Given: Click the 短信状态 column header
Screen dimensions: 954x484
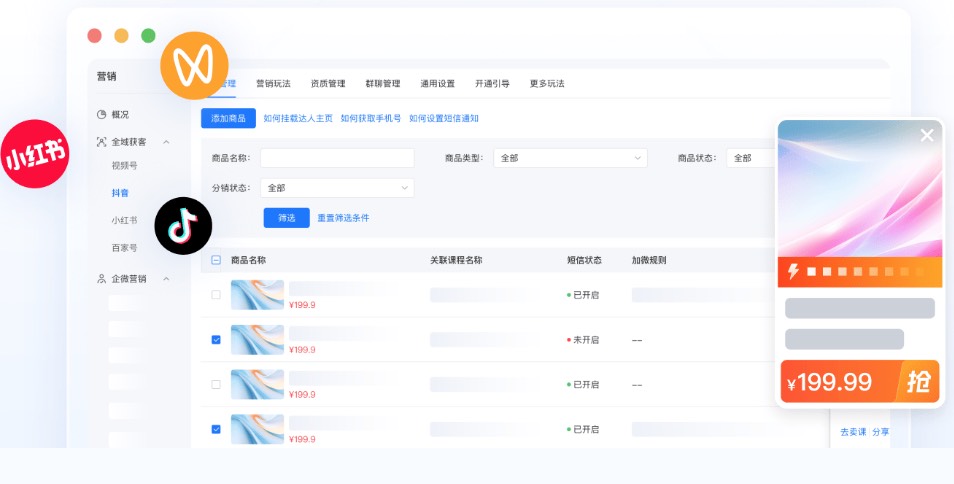Looking at the screenshot, I should (x=584, y=260).
